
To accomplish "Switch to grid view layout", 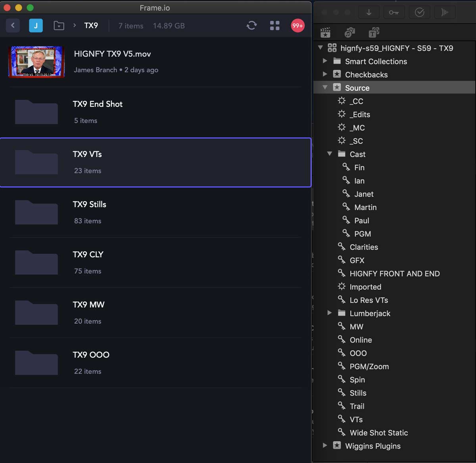I will [x=274, y=26].
